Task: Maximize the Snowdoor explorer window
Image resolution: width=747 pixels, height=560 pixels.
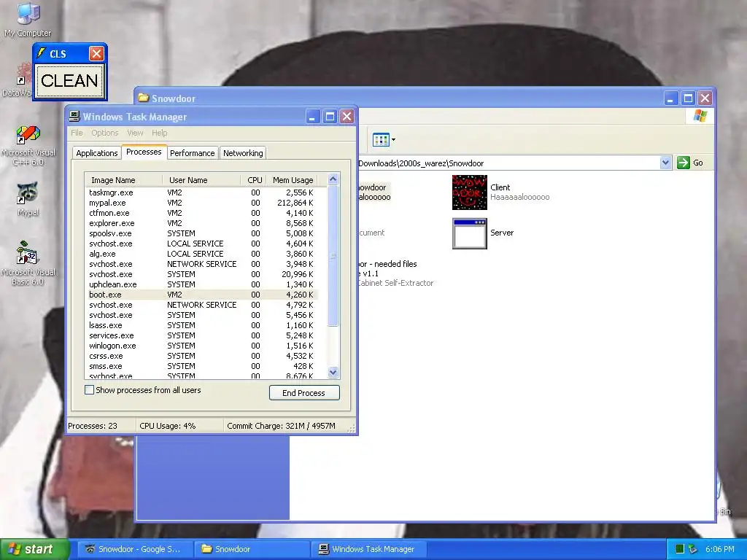Action: point(688,98)
